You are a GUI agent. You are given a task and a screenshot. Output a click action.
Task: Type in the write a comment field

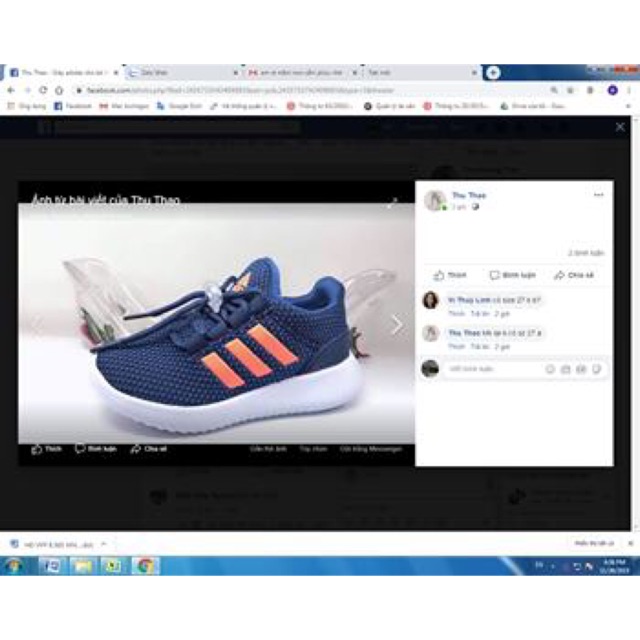click(492, 369)
